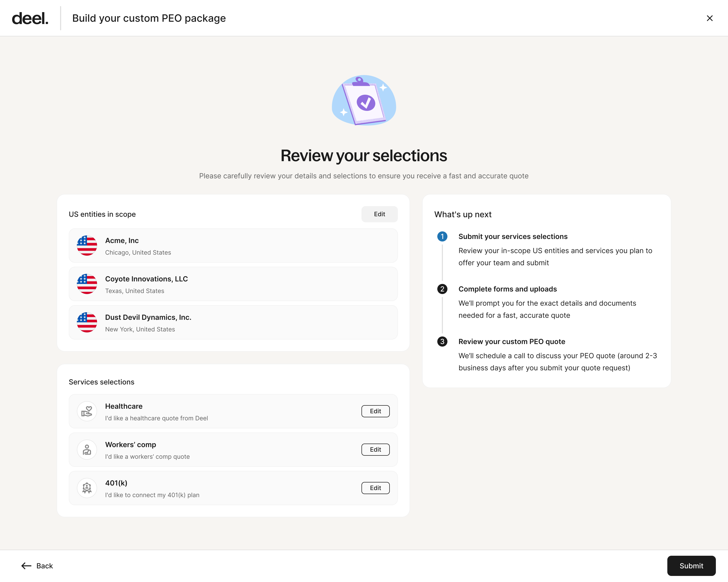Edit the Healthcare selection
This screenshot has height=582, width=728.
pyautogui.click(x=375, y=411)
